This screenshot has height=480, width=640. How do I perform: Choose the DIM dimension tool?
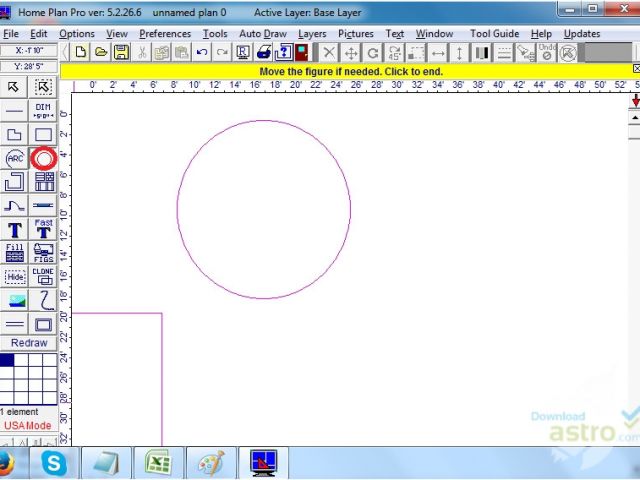(x=43, y=110)
